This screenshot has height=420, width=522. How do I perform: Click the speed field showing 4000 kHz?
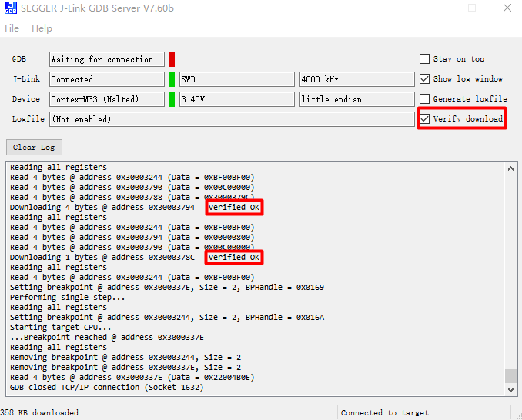click(x=357, y=79)
